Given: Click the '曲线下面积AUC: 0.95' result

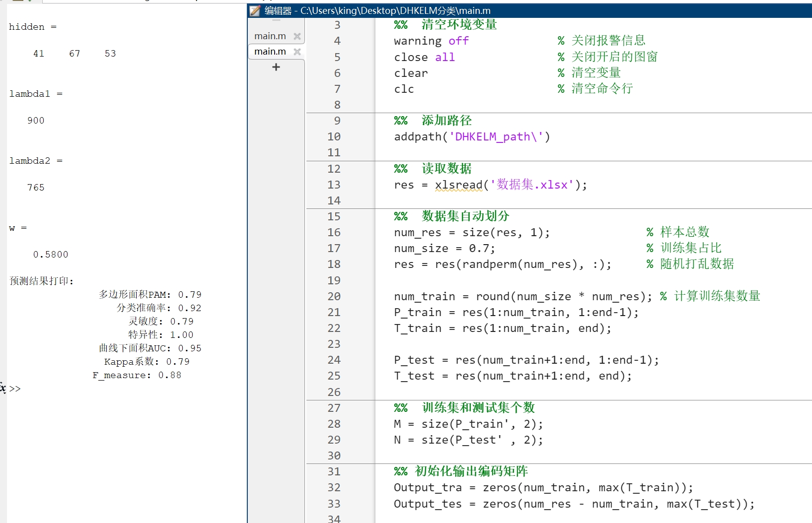Looking at the screenshot, I should click(x=150, y=348).
